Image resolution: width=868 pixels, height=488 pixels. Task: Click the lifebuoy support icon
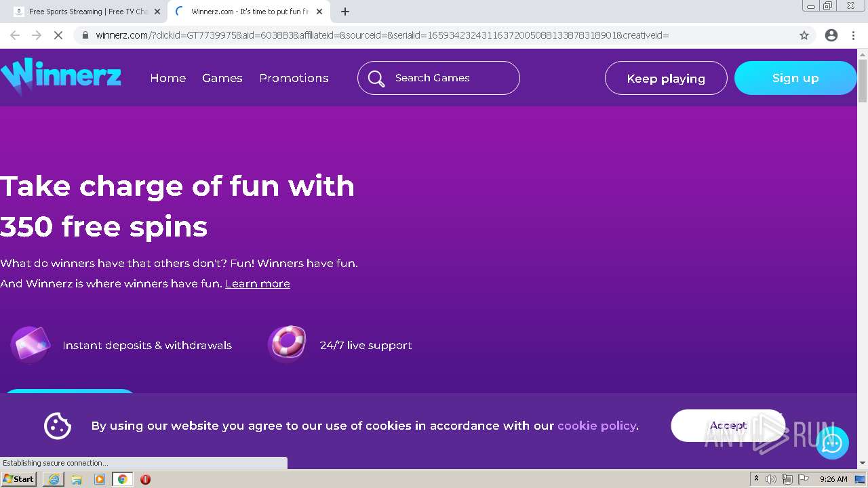[x=288, y=344]
